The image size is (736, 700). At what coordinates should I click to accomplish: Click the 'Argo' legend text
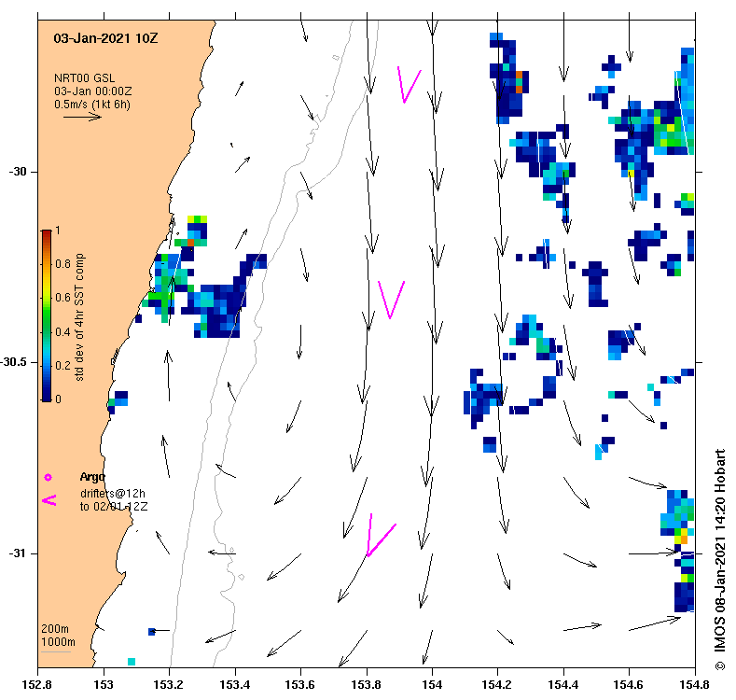(x=92, y=477)
